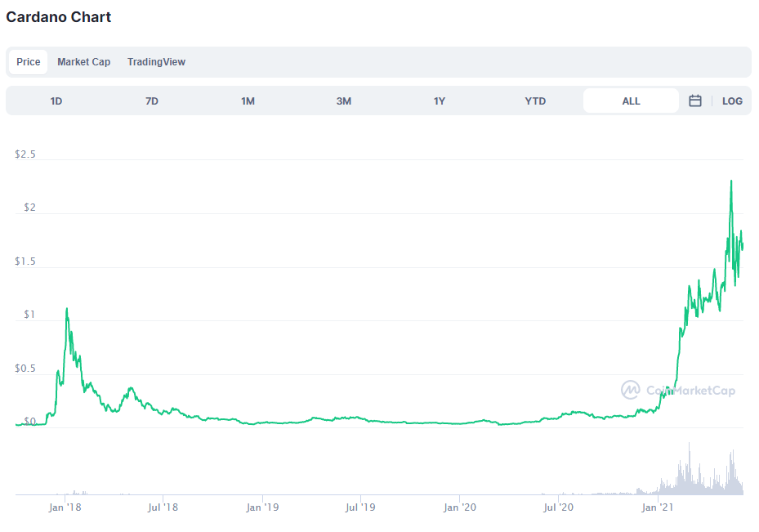Click the January 2018 price peak

point(66,308)
